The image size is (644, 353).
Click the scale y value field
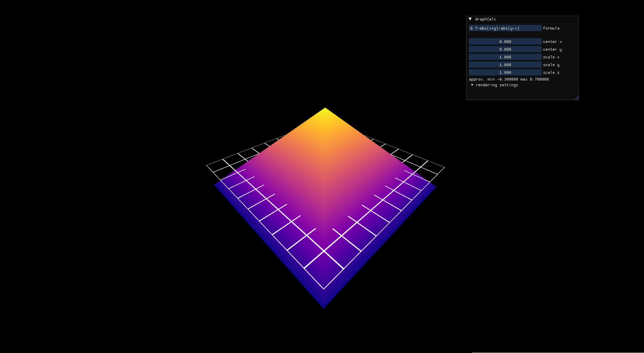(x=505, y=65)
